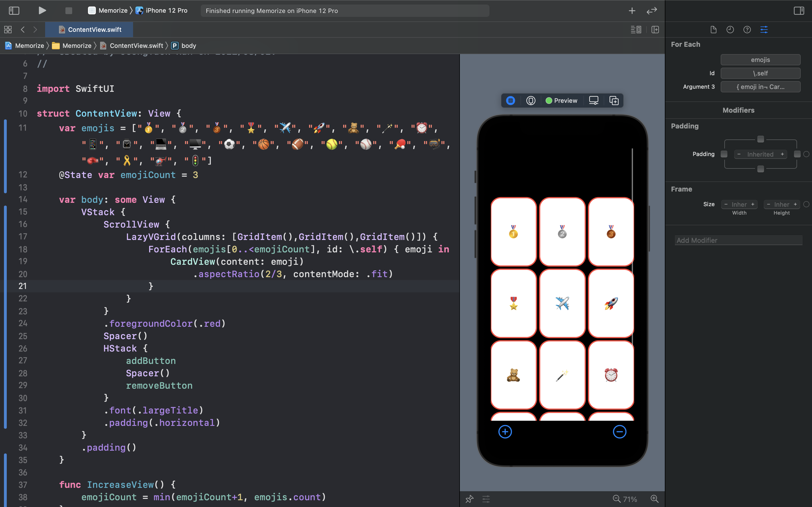The image size is (812, 507).
Task: Toggle the left navigator sidebar
Action: (14, 11)
